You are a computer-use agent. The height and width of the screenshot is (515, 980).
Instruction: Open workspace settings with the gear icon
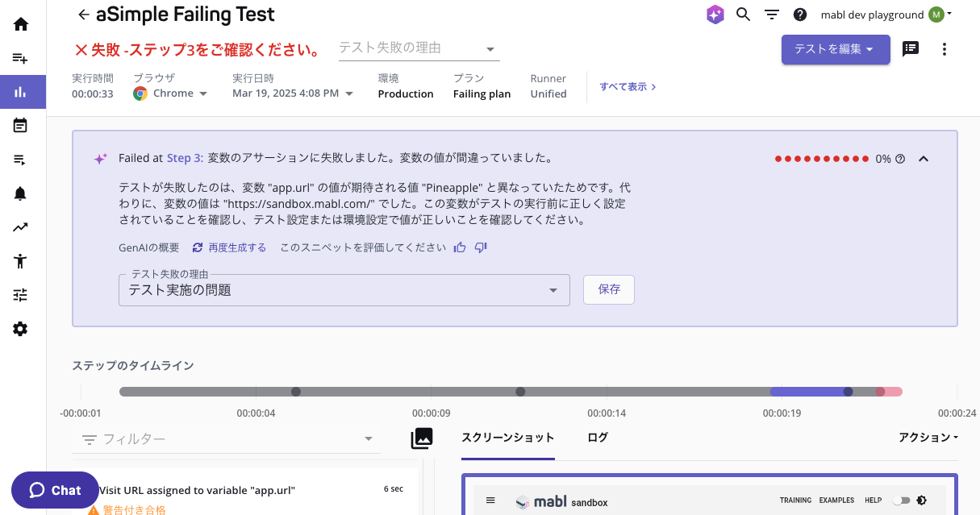(x=21, y=329)
